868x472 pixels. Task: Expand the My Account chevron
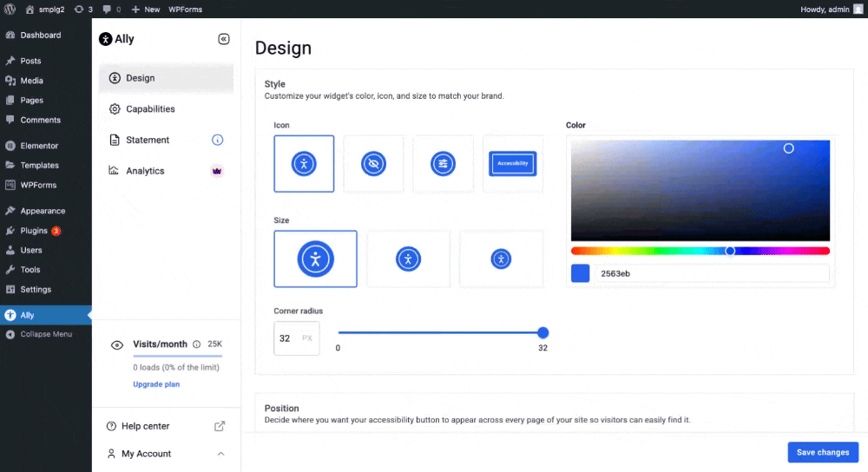tap(220, 454)
